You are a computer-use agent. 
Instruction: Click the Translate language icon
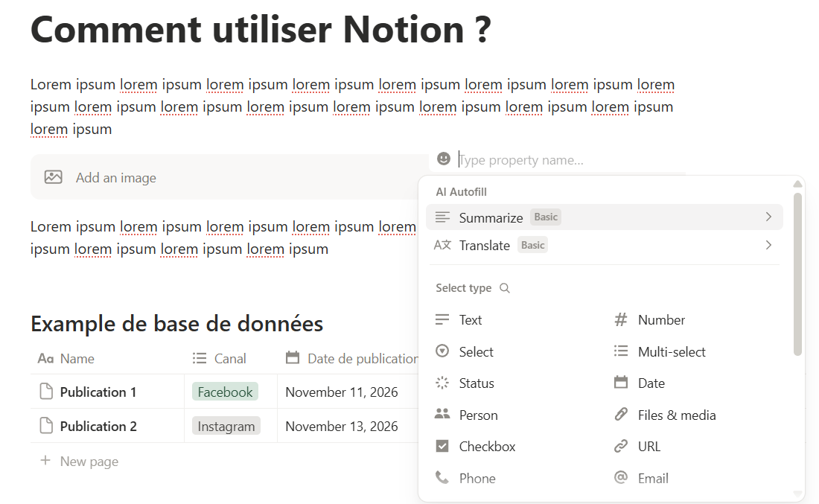pyautogui.click(x=442, y=245)
